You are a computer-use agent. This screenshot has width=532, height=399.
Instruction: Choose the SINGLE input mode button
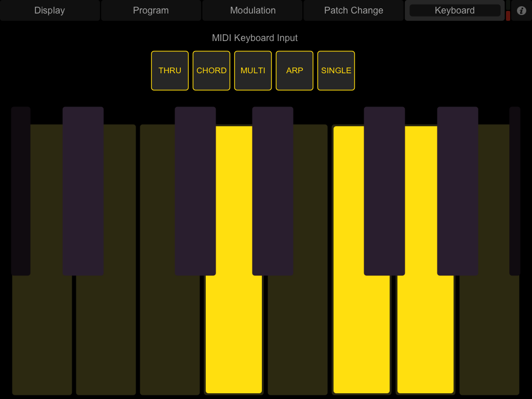click(x=336, y=71)
